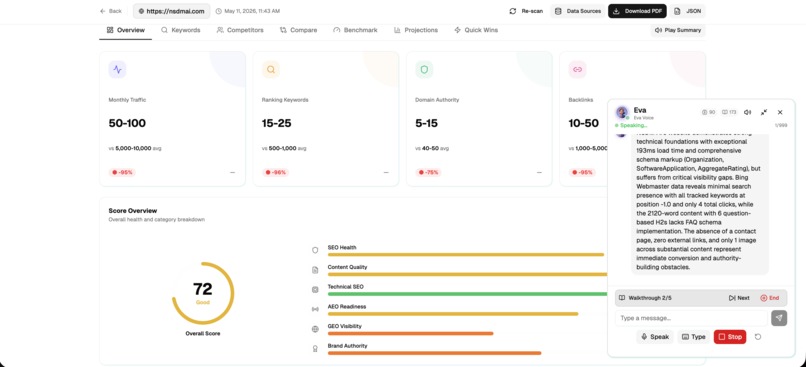Click the Technical SEO green progress bar
Screen dimensions: 806x367
coord(468,294)
